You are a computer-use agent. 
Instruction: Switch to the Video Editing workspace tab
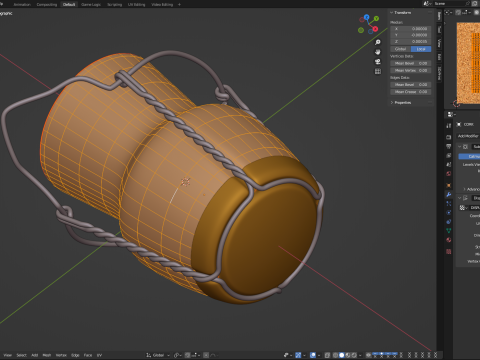pyautogui.click(x=162, y=5)
